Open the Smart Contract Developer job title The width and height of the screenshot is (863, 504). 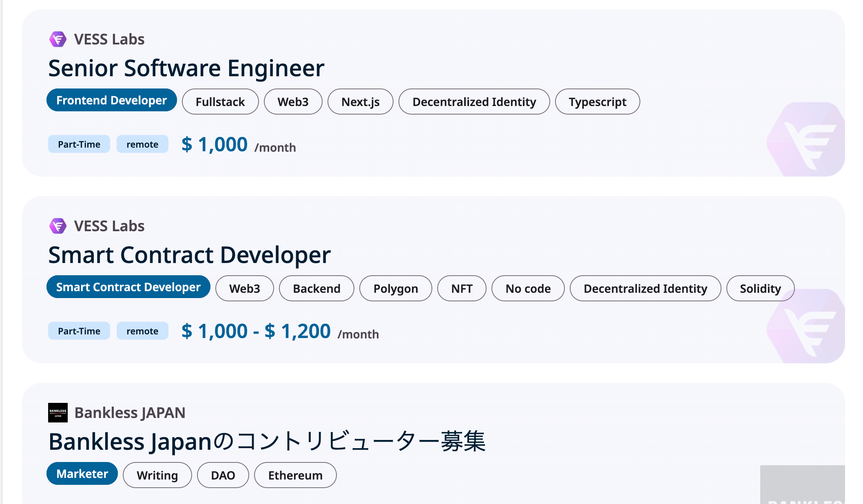(x=189, y=255)
